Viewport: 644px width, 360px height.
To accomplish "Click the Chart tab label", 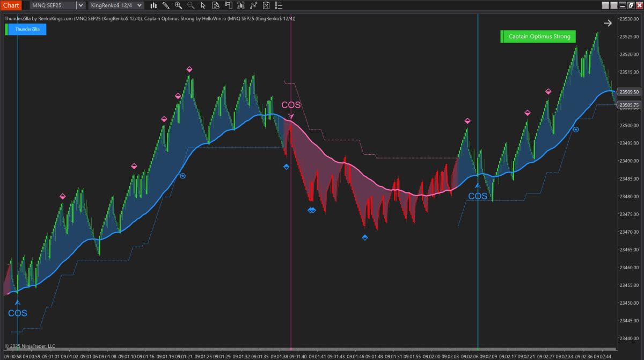I will pos(11,5).
